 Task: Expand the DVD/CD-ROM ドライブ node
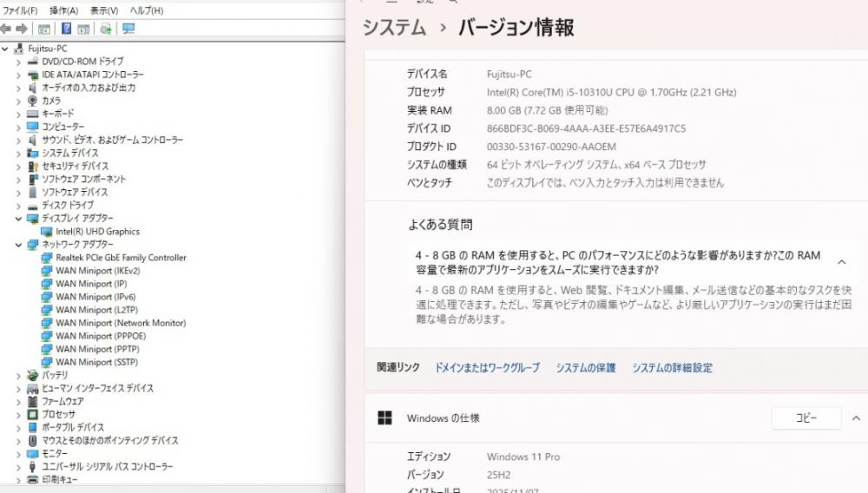coord(18,62)
